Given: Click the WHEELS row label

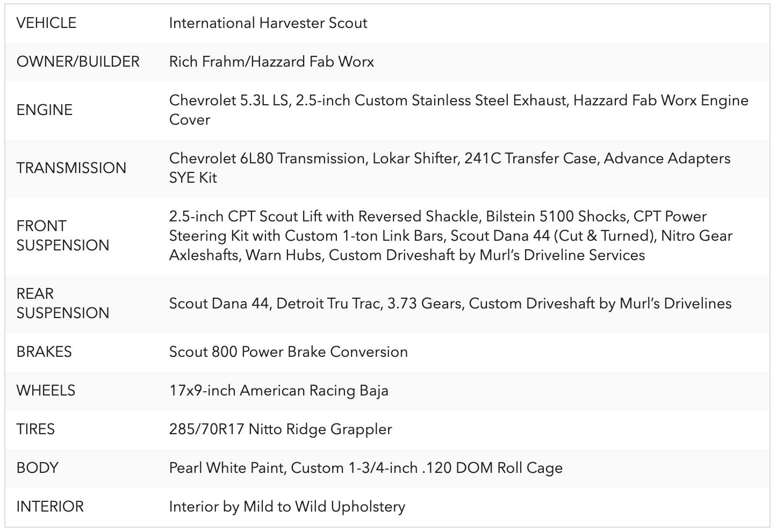Looking at the screenshot, I should (x=46, y=391).
